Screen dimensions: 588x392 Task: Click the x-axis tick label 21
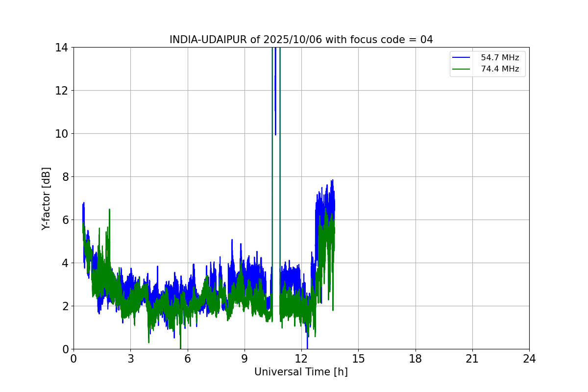pos(472,359)
